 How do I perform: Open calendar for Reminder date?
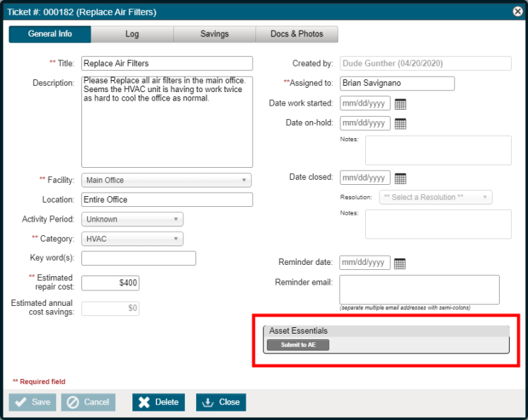[400, 263]
